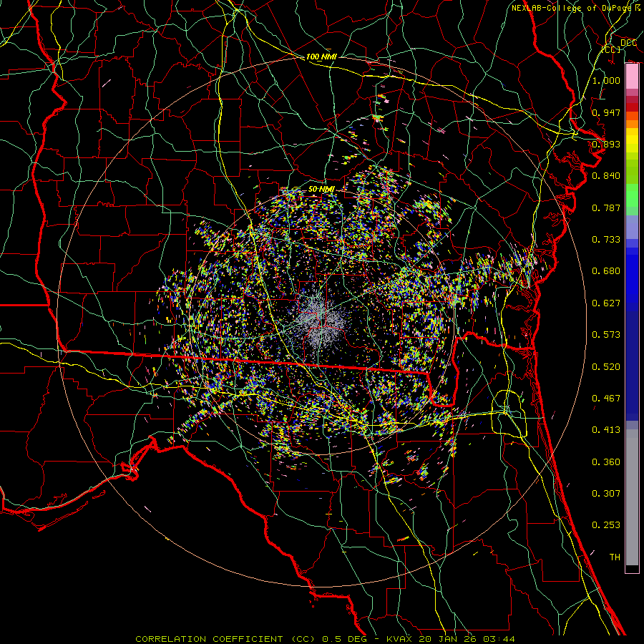Click the 100 NMI range ring label
The width and height of the screenshot is (644, 644).
tap(321, 57)
